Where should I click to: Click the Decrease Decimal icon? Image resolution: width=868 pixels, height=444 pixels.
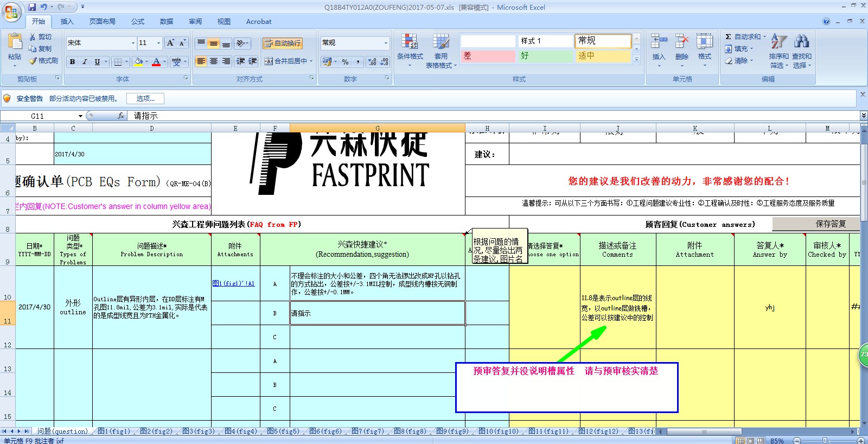384,62
